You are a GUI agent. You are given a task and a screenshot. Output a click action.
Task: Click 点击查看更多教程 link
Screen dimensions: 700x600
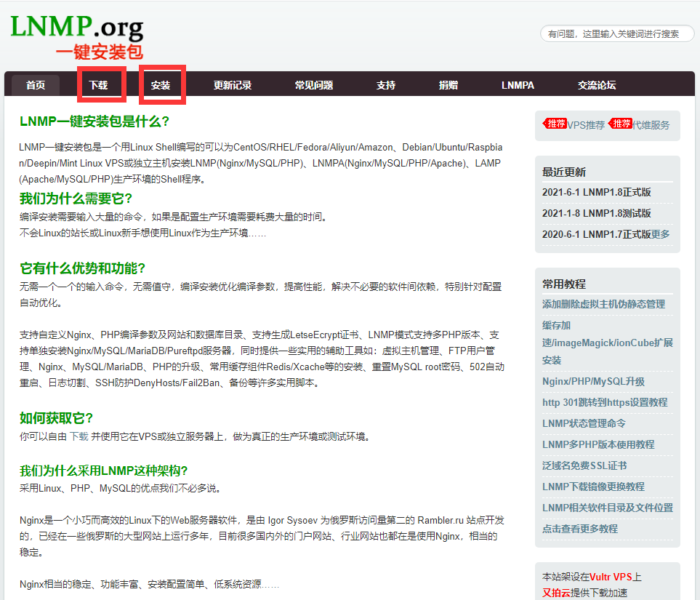(x=580, y=529)
